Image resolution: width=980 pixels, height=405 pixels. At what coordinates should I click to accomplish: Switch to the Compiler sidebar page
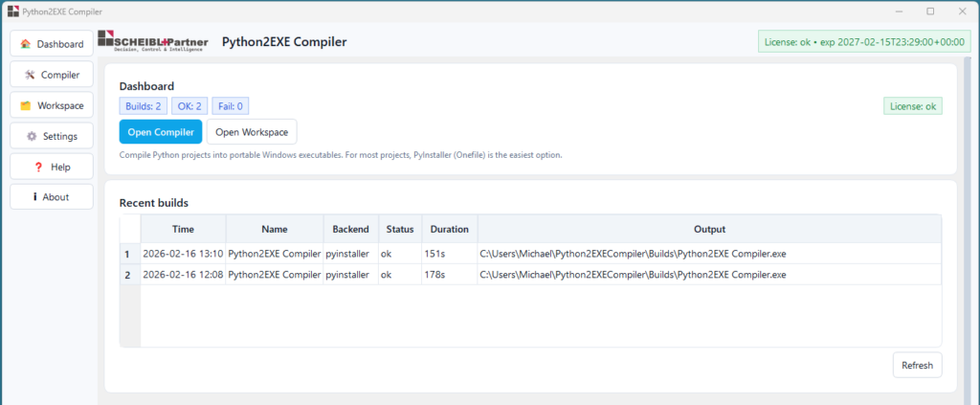(52, 75)
